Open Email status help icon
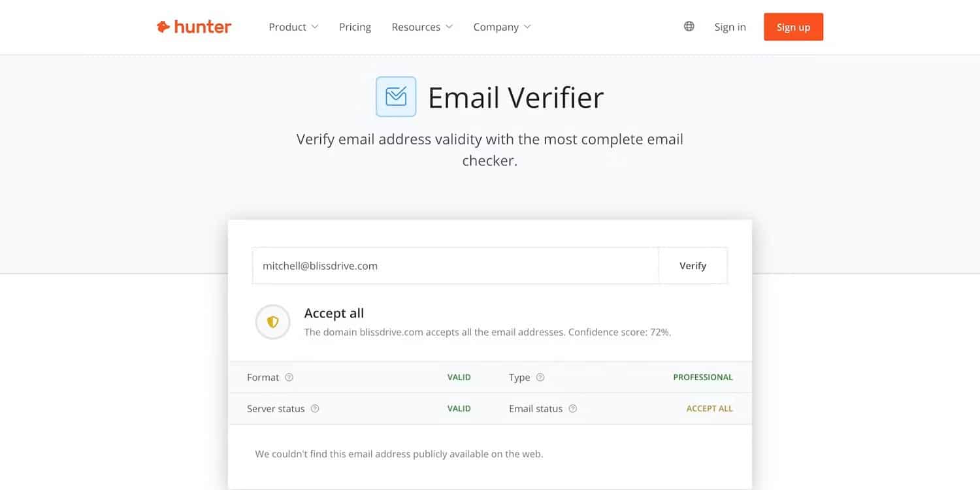 (x=573, y=409)
